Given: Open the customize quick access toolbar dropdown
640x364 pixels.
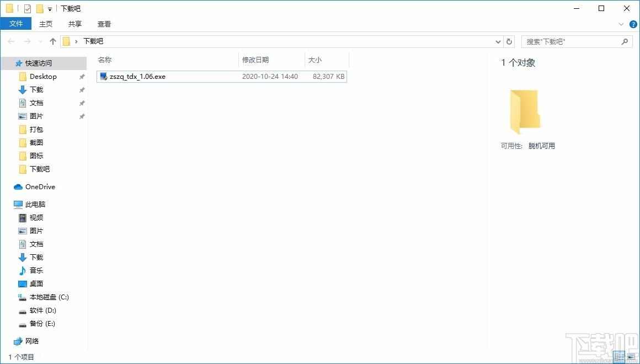Looking at the screenshot, I should [50, 9].
